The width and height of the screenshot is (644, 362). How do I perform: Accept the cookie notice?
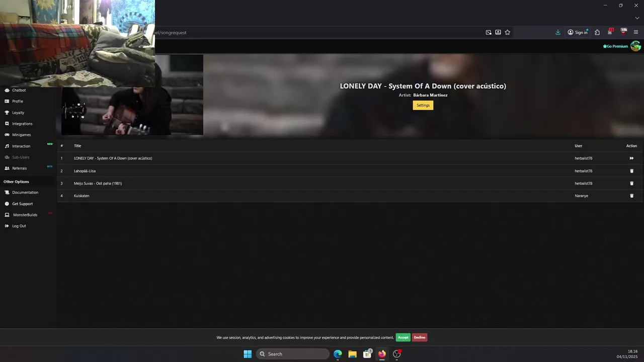click(403, 337)
